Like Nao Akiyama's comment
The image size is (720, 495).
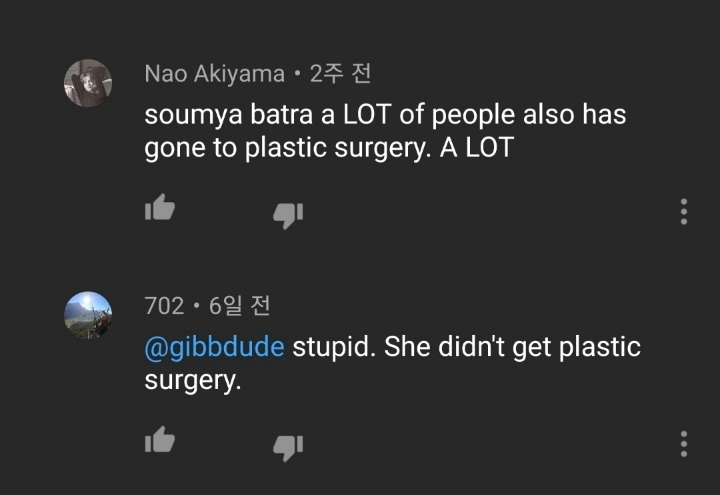click(160, 209)
